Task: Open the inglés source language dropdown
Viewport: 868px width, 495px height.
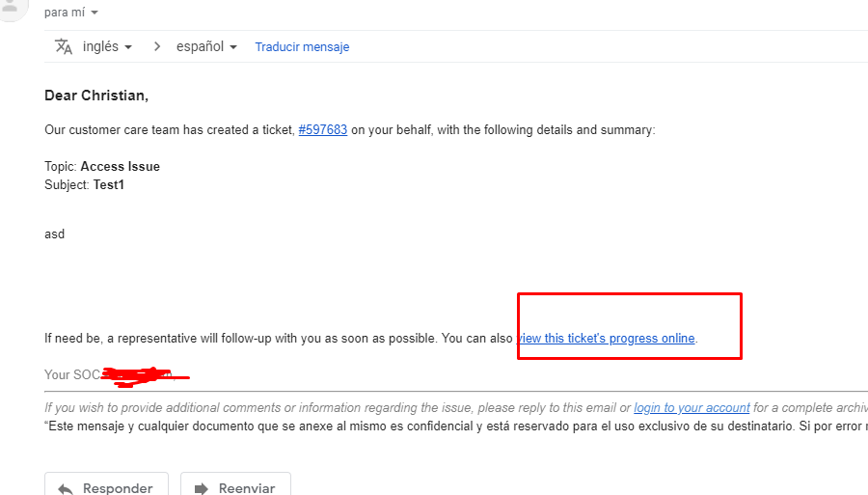Action: tap(108, 46)
